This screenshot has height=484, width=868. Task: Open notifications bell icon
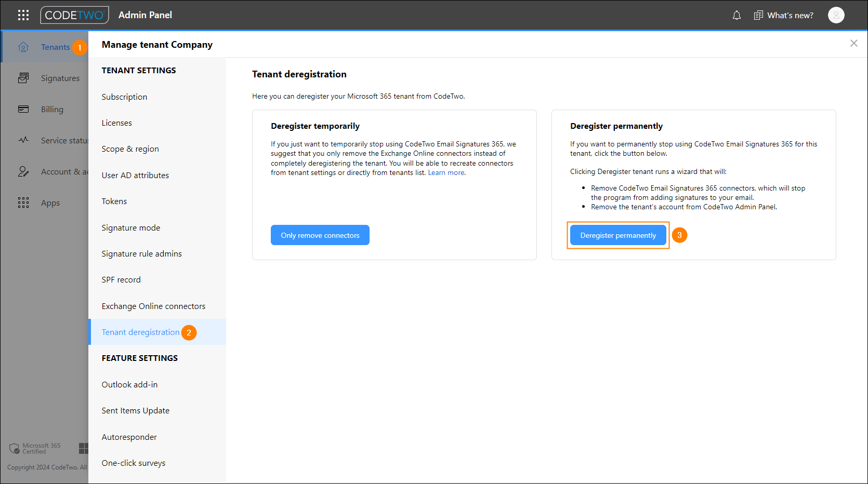tap(737, 15)
